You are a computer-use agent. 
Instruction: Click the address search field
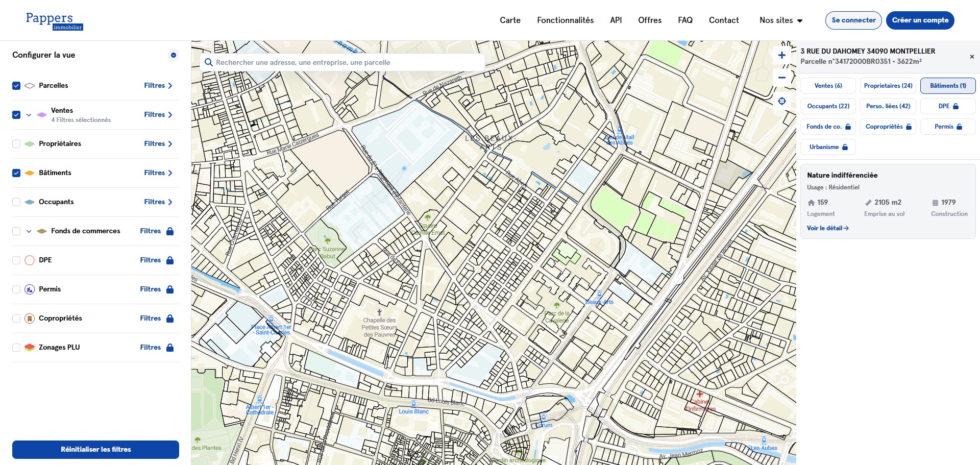pos(342,62)
